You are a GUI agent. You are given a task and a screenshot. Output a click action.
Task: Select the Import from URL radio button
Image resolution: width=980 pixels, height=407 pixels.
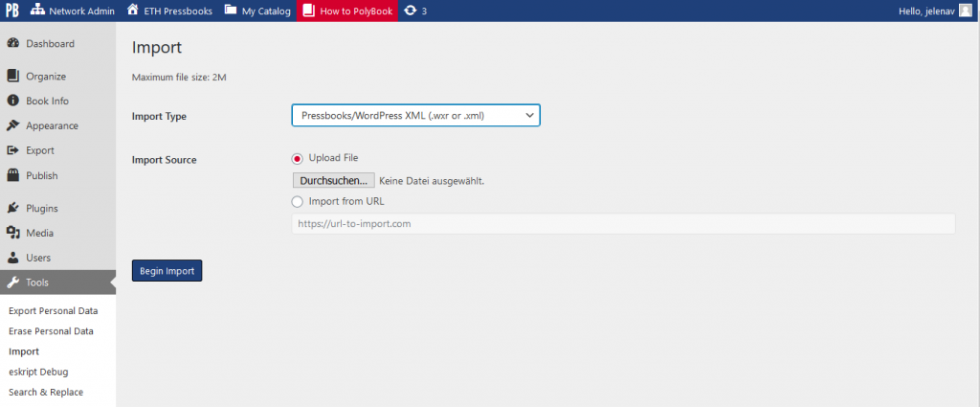click(x=298, y=202)
